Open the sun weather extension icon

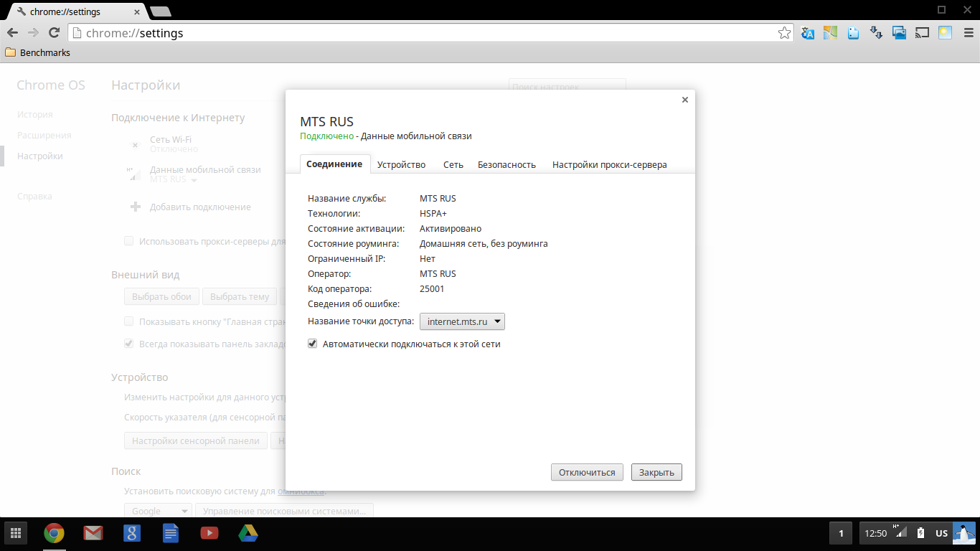coord(945,33)
